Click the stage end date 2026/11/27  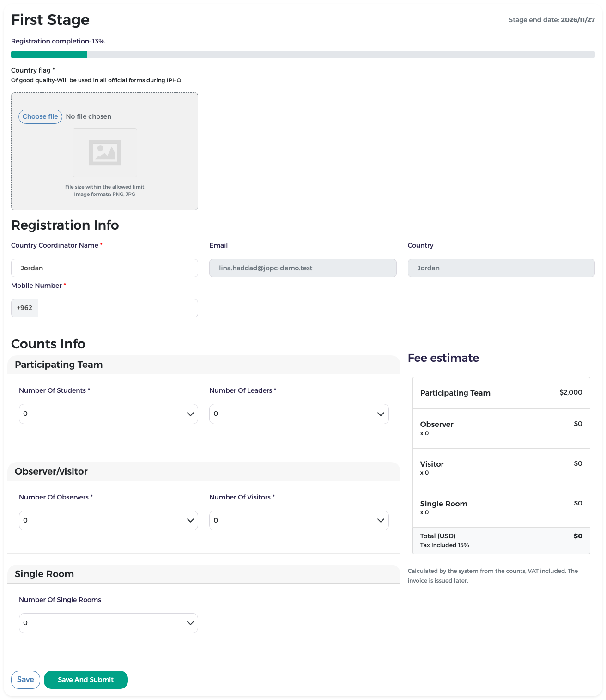point(578,20)
